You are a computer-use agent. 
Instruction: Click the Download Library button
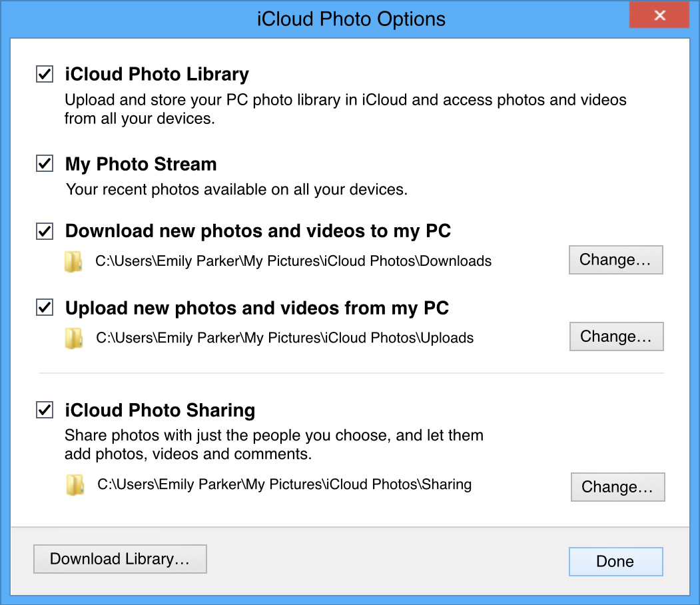120,559
